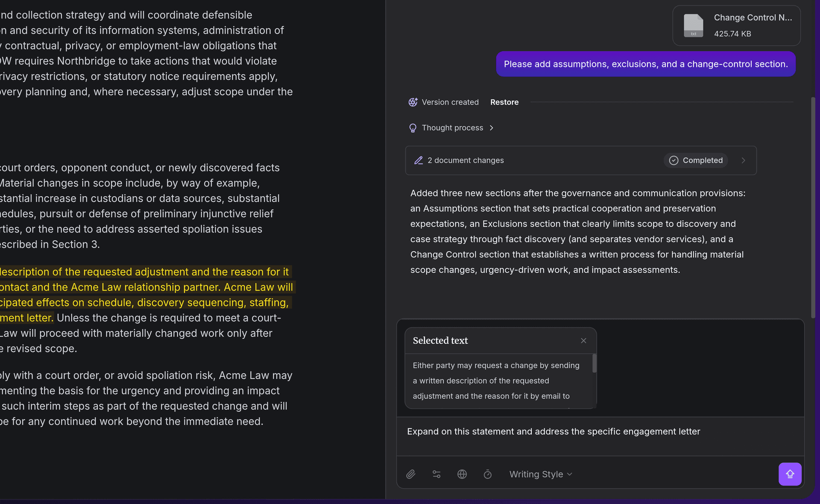
Task: Expand the Thought process chevron
Action: pos(492,128)
